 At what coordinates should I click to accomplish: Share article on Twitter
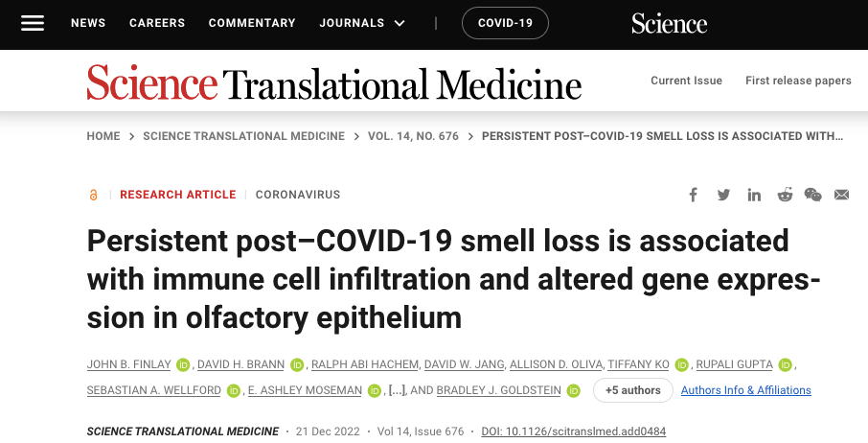pyautogui.click(x=723, y=195)
